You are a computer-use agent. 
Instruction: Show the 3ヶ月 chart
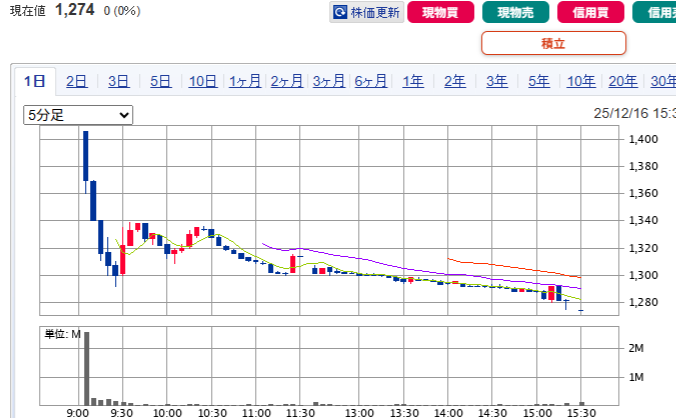[329, 82]
